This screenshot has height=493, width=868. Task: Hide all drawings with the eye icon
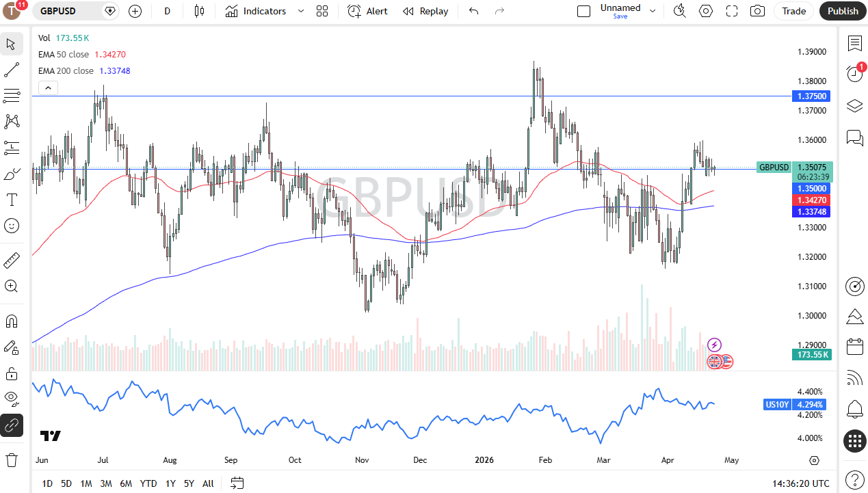click(12, 399)
